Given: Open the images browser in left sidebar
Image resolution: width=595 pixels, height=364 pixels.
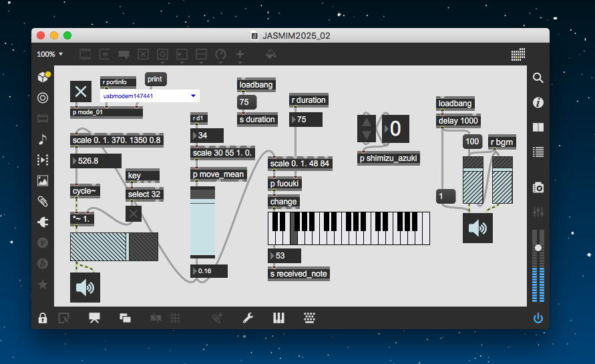Looking at the screenshot, I should pyautogui.click(x=43, y=180).
